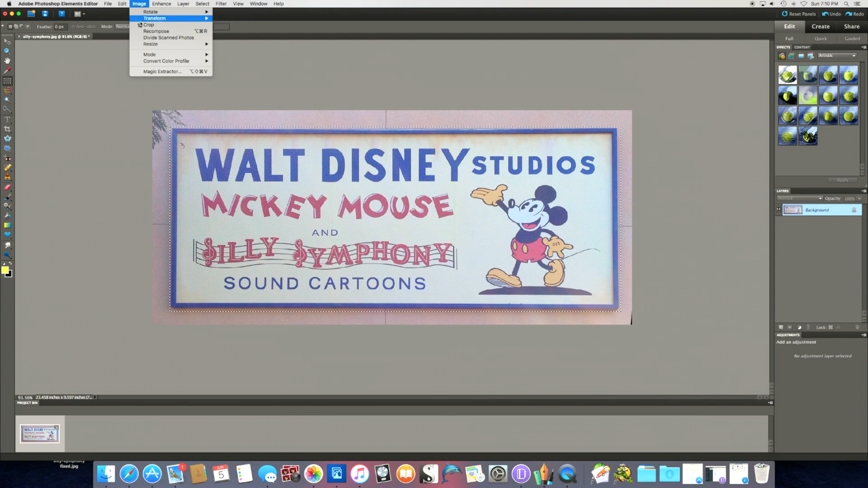The height and width of the screenshot is (488, 868).
Task: Toggle Lock all padlock in Layers
Action: click(839, 327)
